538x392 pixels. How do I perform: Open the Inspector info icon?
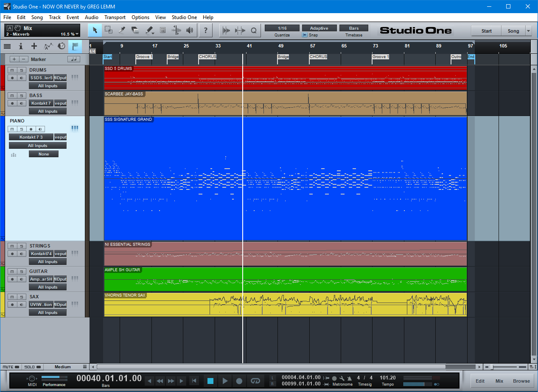coord(21,46)
